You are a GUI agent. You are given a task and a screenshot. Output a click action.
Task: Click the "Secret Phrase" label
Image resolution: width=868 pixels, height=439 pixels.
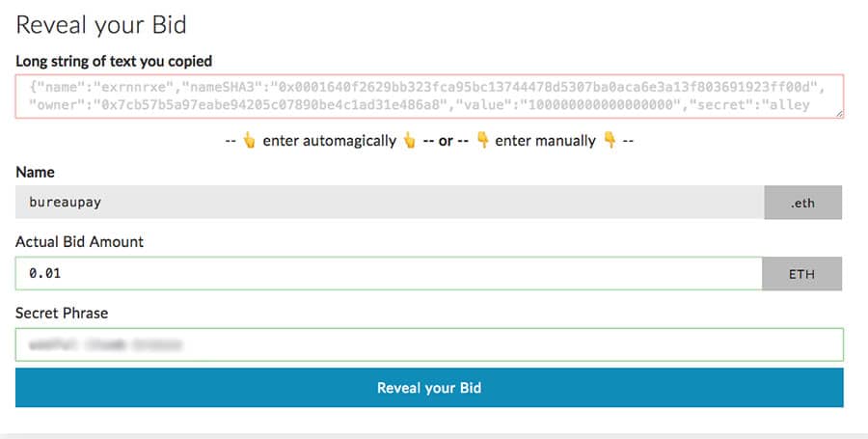coord(63,313)
